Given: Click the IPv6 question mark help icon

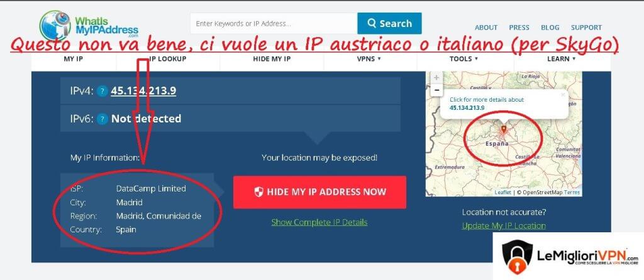Looking at the screenshot, I should 103,119.
